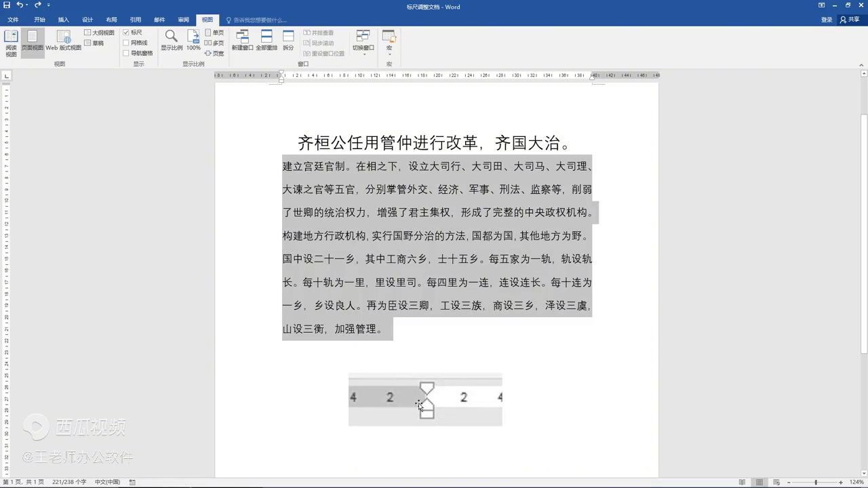Click the Save icon in quick access toolbar
Viewport: 868px width, 488px height.
click(x=7, y=5)
